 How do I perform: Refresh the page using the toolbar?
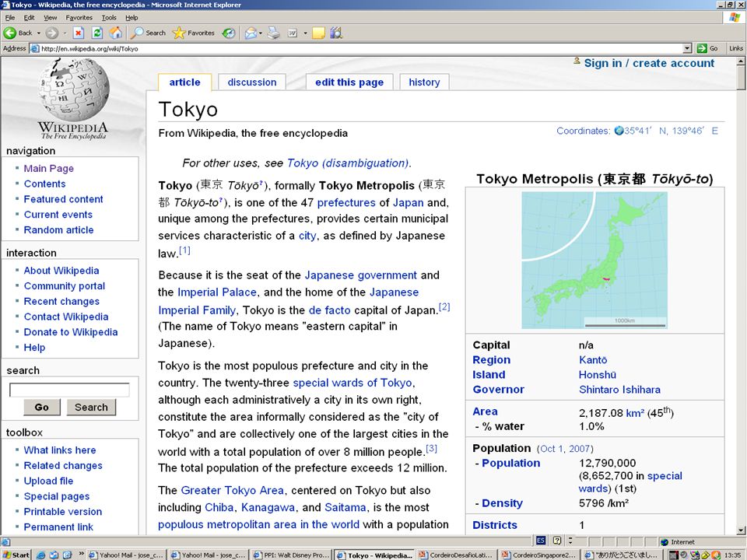point(97,33)
